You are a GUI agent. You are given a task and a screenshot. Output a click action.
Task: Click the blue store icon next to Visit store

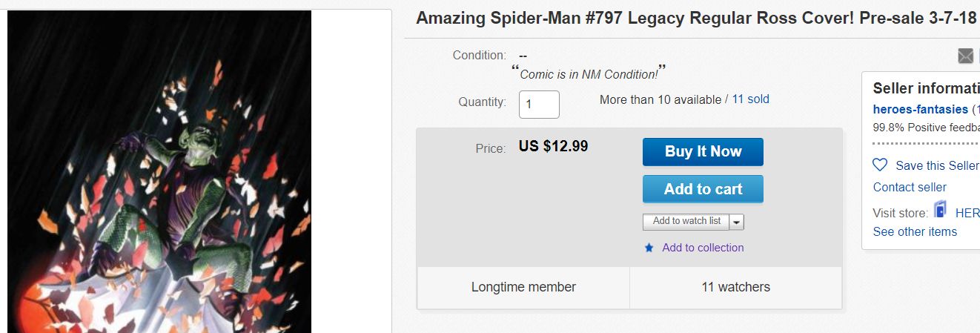tap(940, 210)
